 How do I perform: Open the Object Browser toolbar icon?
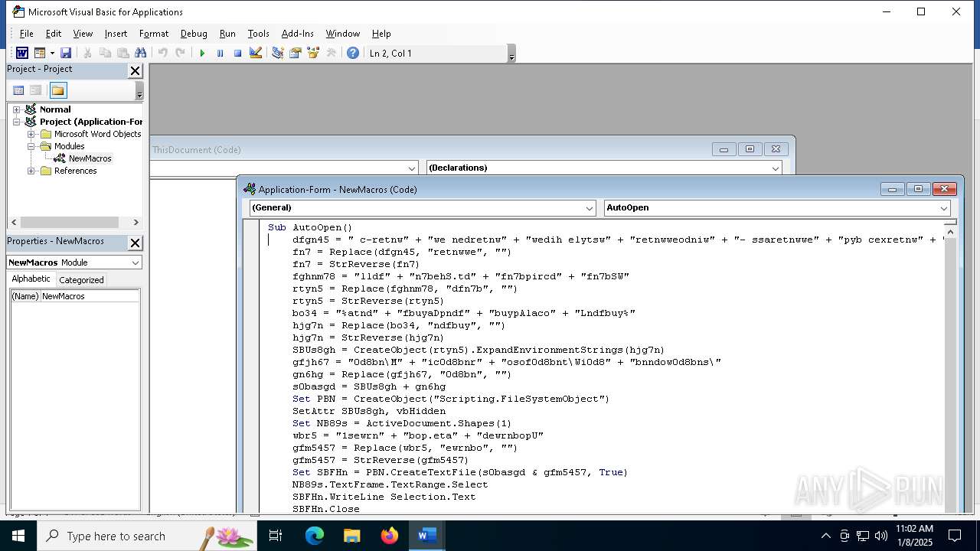313,53
